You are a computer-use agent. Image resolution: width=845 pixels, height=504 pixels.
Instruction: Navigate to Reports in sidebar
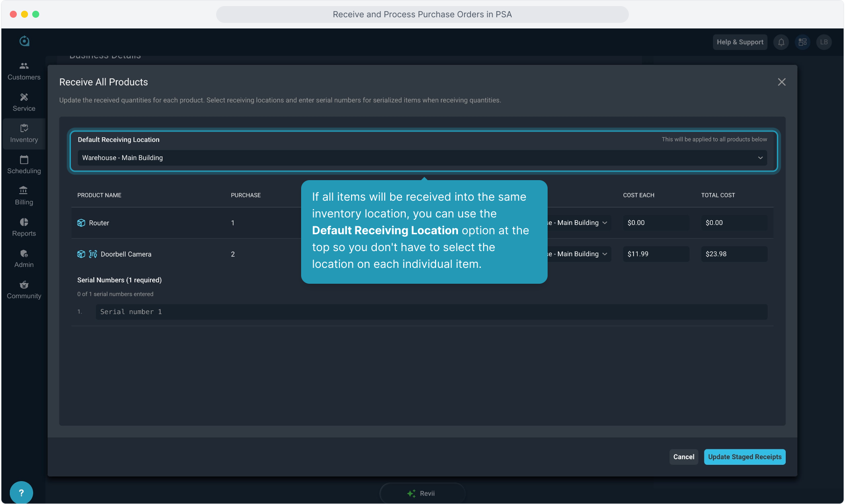(24, 227)
